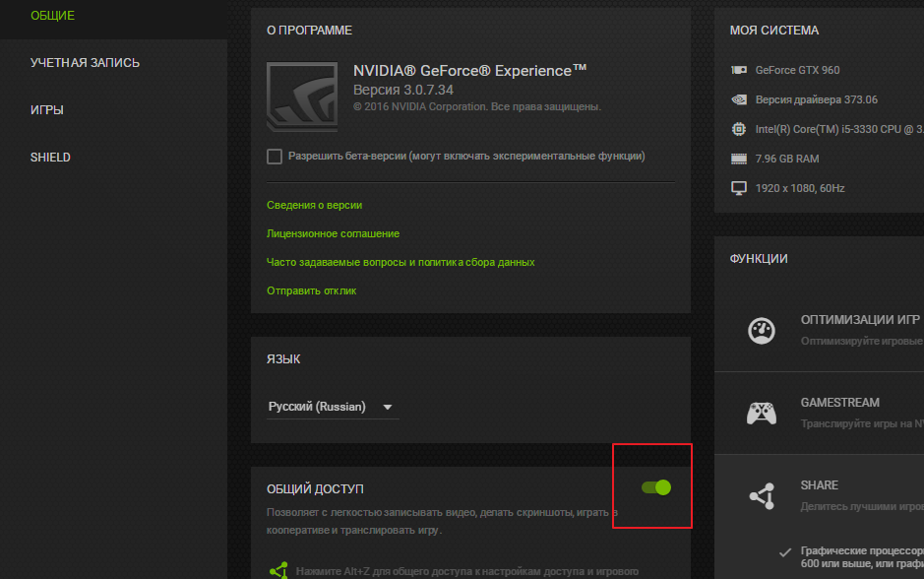924x579 pixels.
Task: Click the 7.96 GB RAM text
Action: pos(786,159)
